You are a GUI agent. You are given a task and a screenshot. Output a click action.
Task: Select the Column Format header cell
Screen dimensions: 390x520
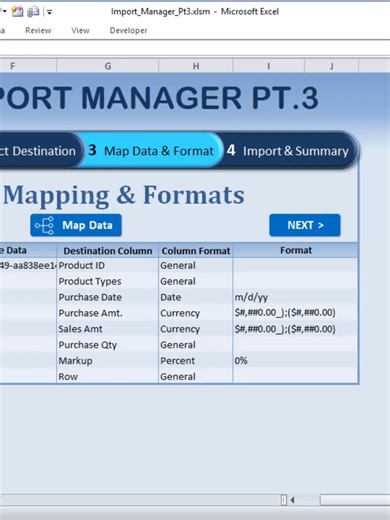[x=196, y=251]
